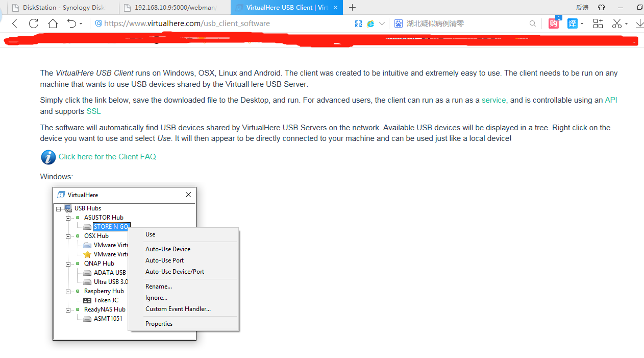The height and width of the screenshot is (358, 644).
Task: Open dropdown next to the undo arrow
Action: (x=81, y=24)
